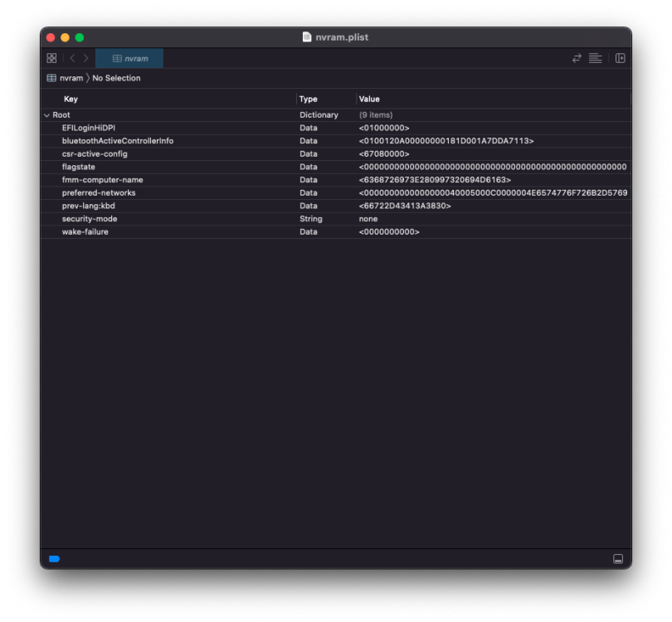
Task: Select the wake-failure key
Action: 85,231
